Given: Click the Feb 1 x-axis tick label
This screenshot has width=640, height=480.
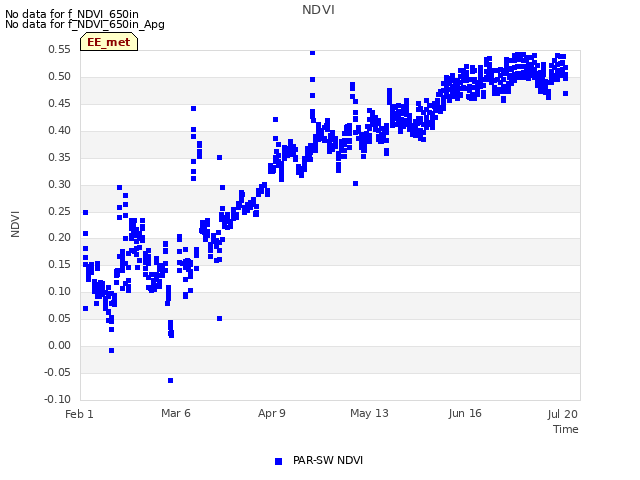Looking at the screenshot, I should (x=79, y=414).
